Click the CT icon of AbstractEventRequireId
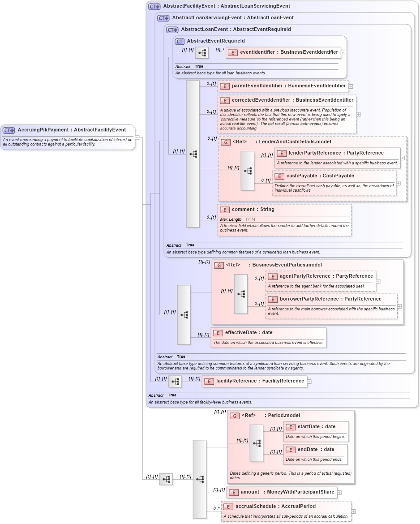Viewport: 420px width, 524px height. point(179,41)
